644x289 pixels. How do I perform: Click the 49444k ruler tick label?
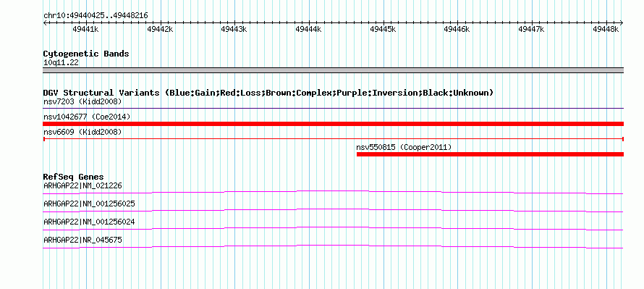click(x=308, y=29)
